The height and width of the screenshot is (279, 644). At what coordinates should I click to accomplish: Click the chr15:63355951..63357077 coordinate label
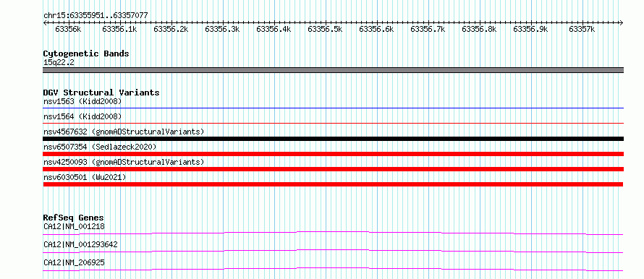(x=96, y=16)
